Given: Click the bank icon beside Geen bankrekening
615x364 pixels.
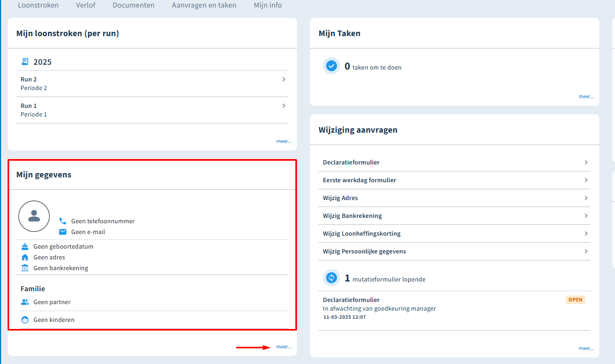Looking at the screenshot, I should coord(25,268).
